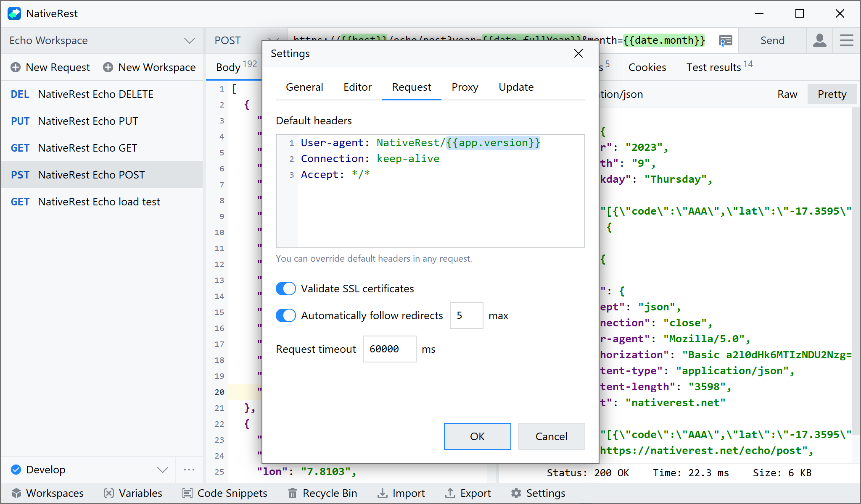Click the Recycle Bin trash icon
This screenshot has width=861, height=504.
tap(293, 493)
